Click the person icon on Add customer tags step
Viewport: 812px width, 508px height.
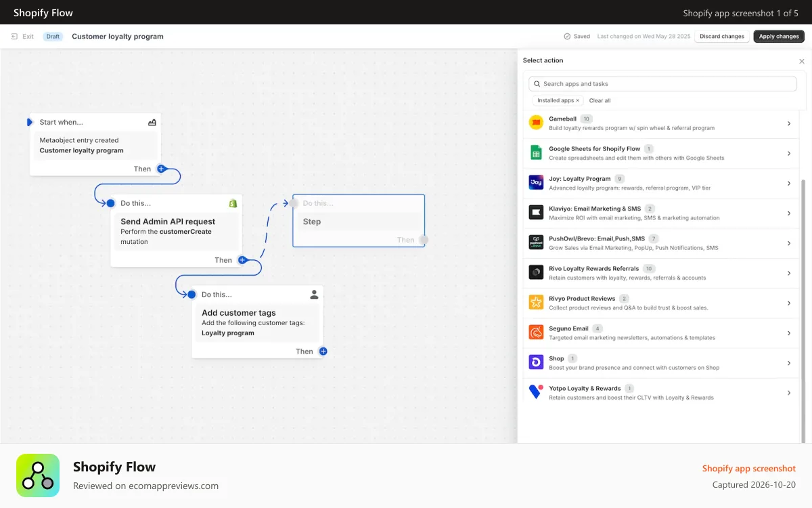coord(314,295)
